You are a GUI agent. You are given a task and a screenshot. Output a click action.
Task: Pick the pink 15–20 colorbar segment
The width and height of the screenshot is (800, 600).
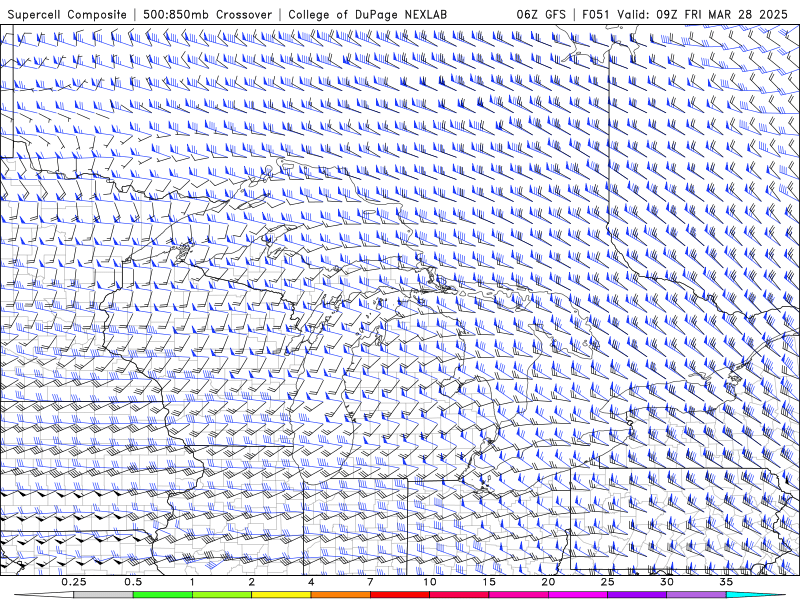[x=518, y=595]
